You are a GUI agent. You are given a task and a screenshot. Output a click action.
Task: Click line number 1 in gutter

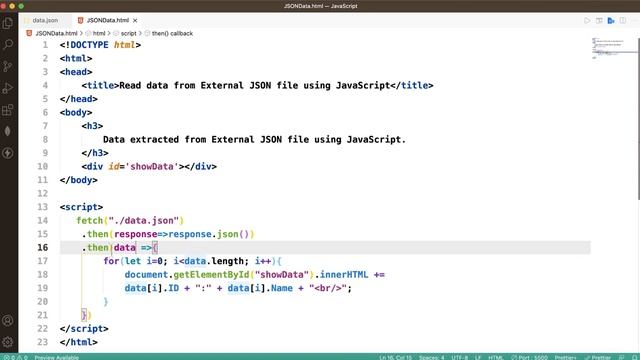(45, 45)
